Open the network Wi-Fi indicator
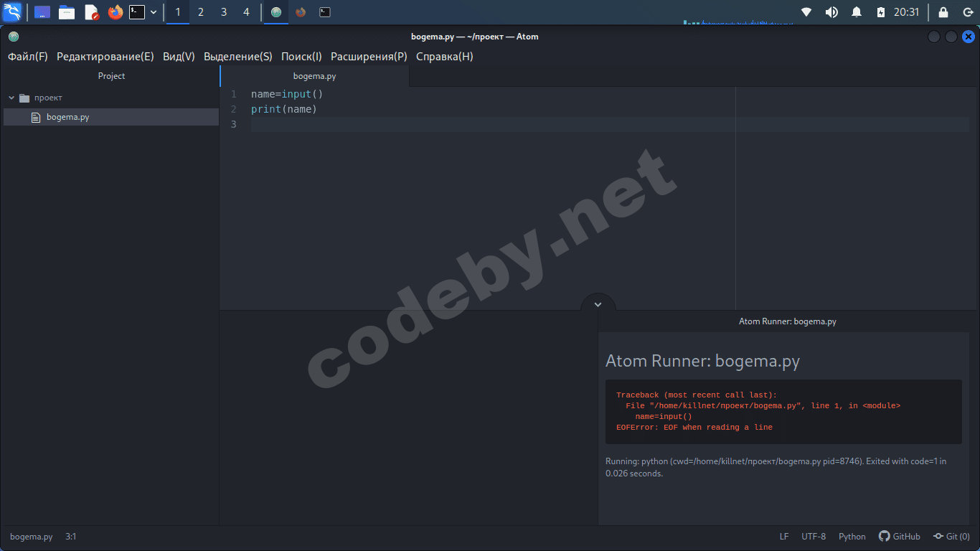Screen dimensions: 980x551 tap(806, 12)
